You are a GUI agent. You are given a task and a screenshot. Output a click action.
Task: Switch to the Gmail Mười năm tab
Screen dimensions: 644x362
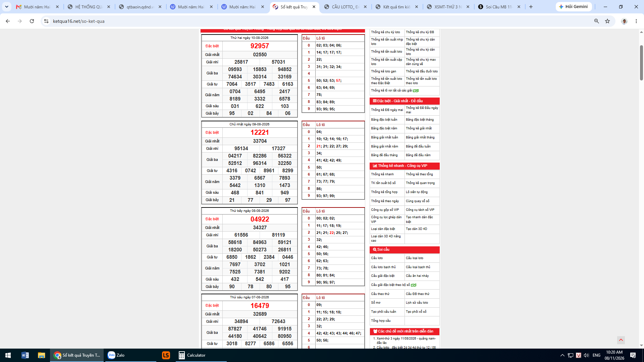[38, 7]
